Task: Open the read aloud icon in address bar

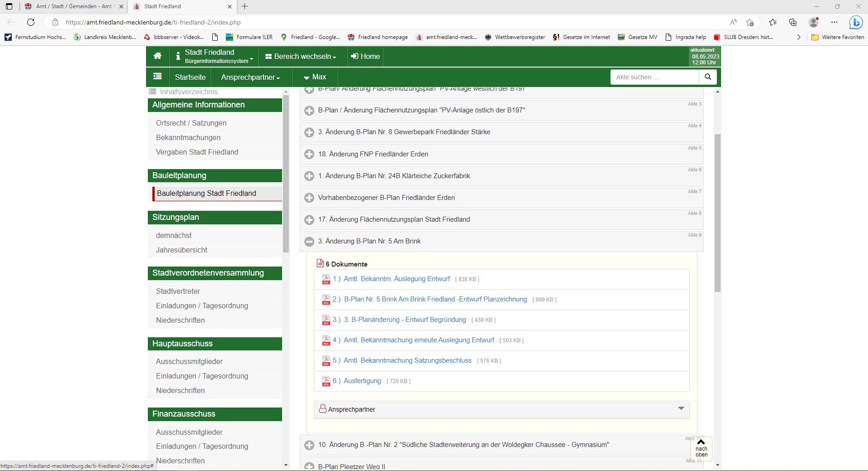Action: pyautogui.click(x=733, y=22)
